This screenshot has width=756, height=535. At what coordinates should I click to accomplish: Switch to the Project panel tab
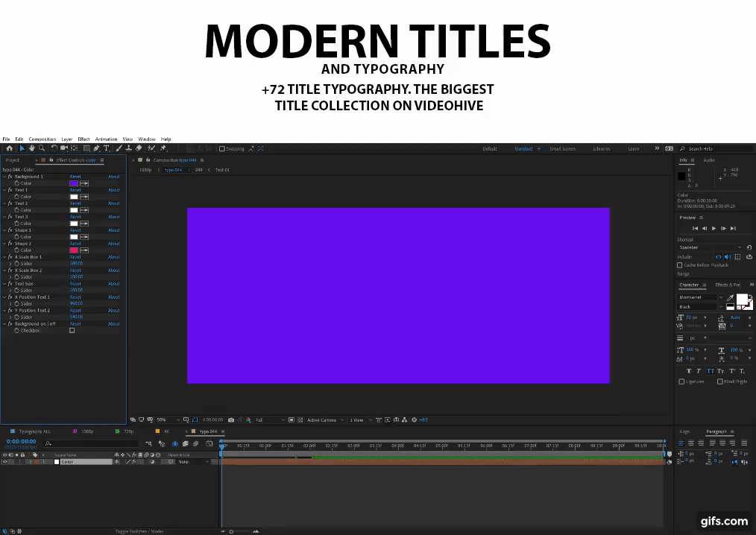tap(13, 160)
